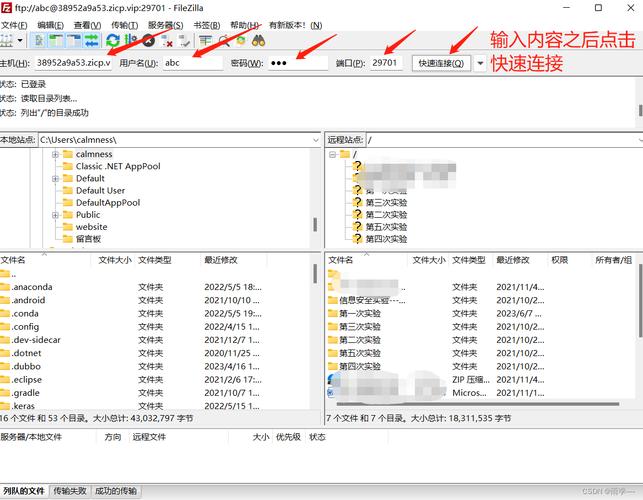Click the remote file list vertical scrollbar
The width and height of the screenshot is (643, 500).
point(640,301)
